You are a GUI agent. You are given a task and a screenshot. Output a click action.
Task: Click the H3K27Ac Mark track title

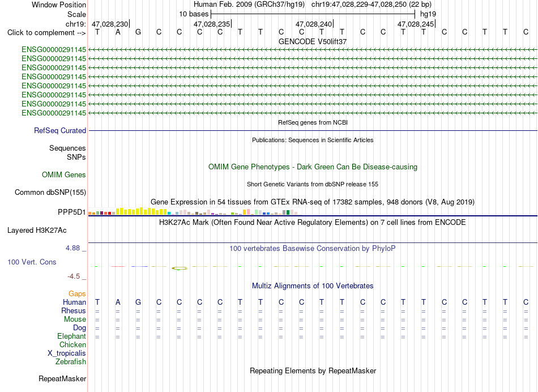tap(313, 223)
